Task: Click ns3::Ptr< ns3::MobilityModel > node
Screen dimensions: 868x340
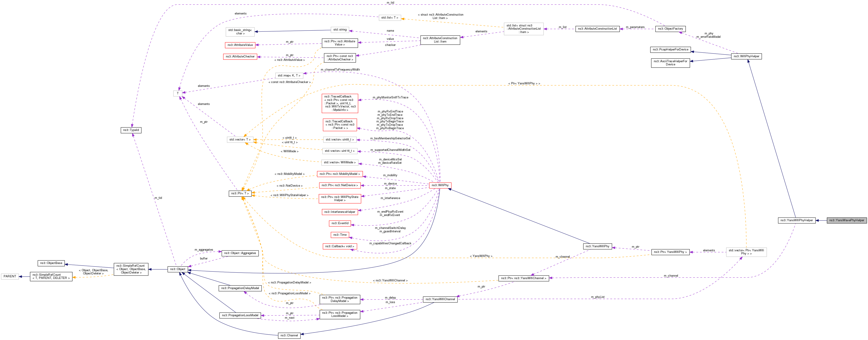Action: pyautogui.click(x=340, y=174)
